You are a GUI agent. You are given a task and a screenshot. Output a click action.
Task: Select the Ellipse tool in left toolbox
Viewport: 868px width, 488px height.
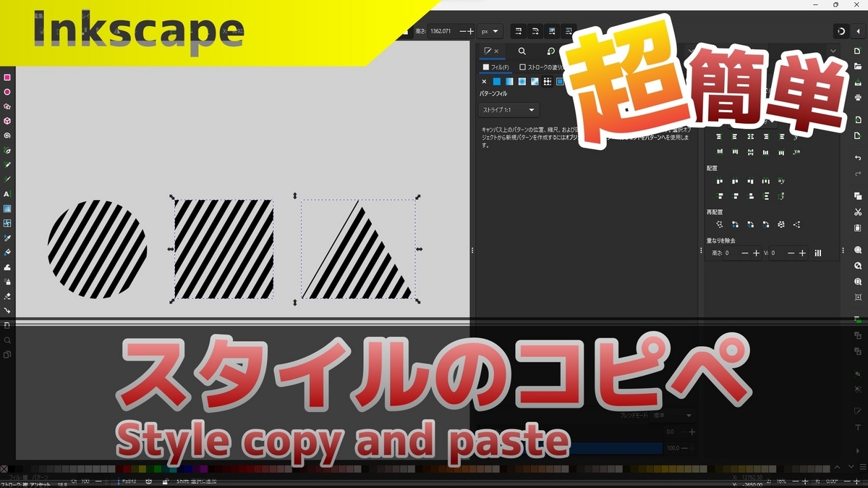pyautogui.click(x=7, y=92)
